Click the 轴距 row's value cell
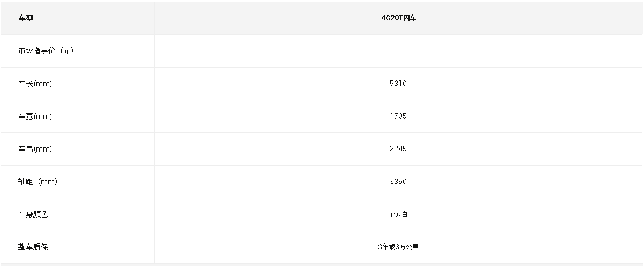 coord(398,182)
